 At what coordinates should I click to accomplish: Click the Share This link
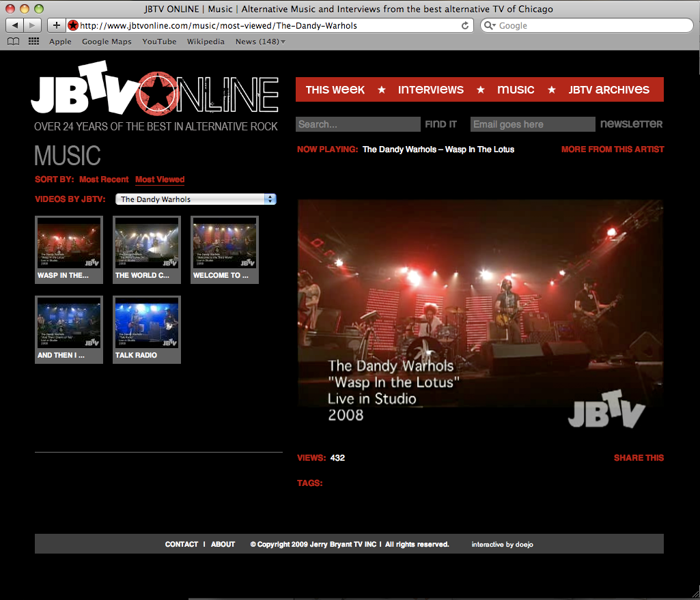(x=639, y=458)
